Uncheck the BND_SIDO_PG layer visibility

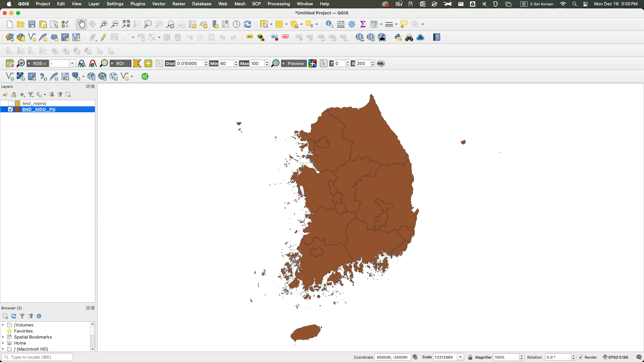point(10,109)
